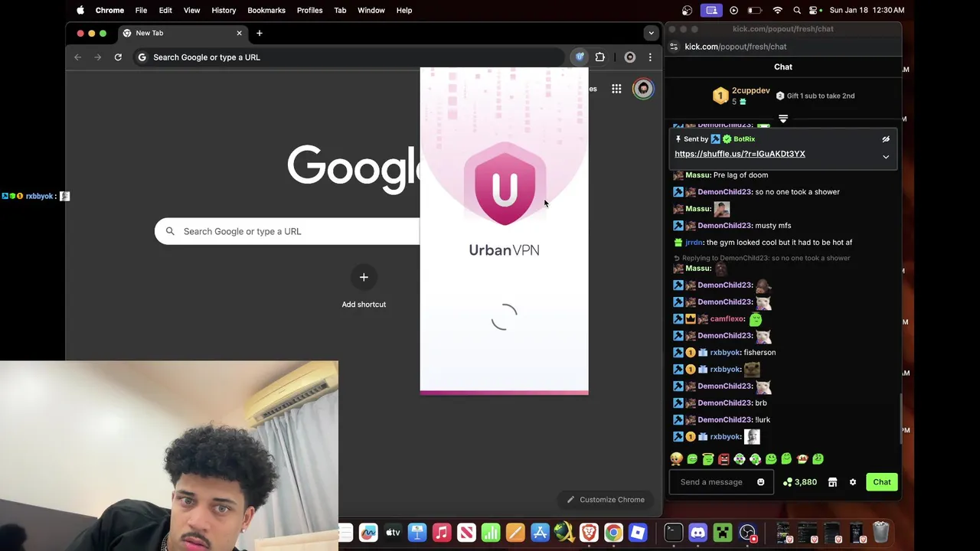Open the File menu
This screenshot has width=980, height=551.
pyautogui.click(x=141, y=10)
